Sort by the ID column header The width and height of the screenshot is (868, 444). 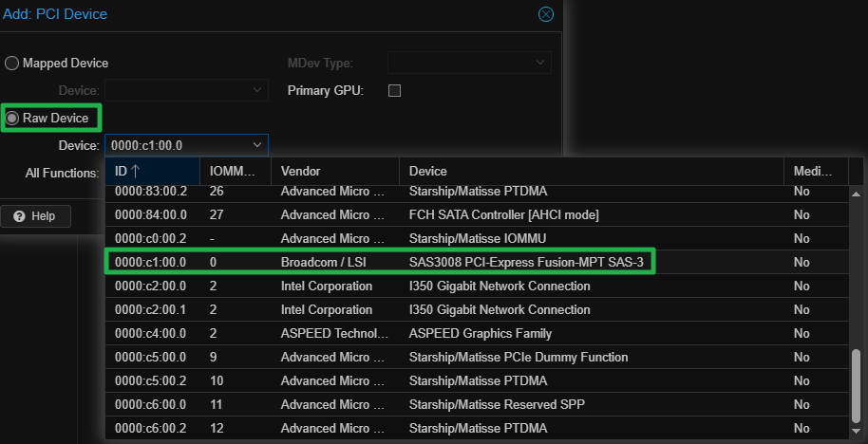[152, 172]
